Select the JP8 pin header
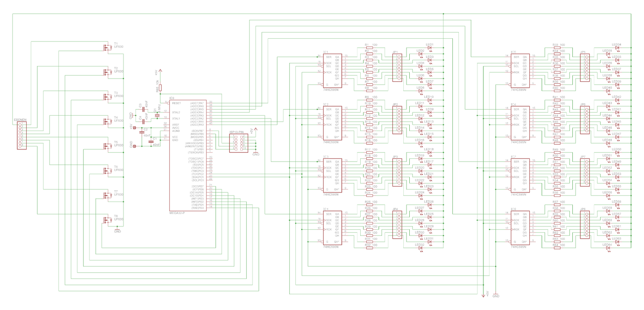The image size is (644, 310). point(584,225)
